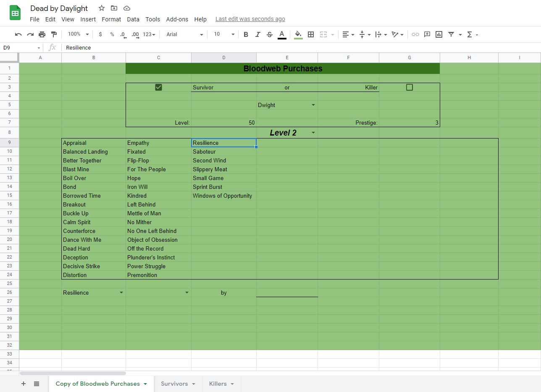Select the Paint format tool
Image resolution: width=541 pixels, height=392 pixels.
pyautogui.click(x=54, y=34)
